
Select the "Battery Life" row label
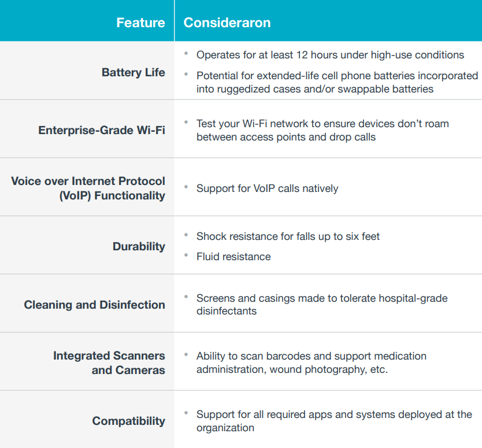point(133,72)
